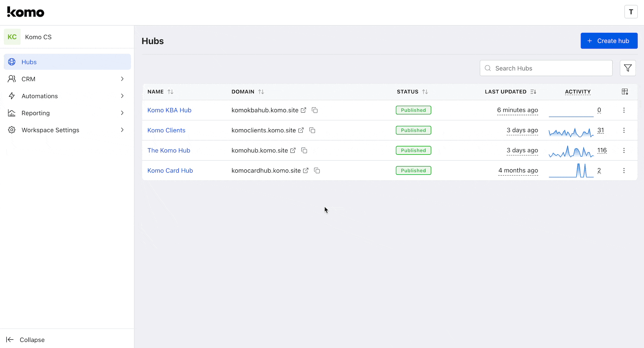Click the filter icon on Hubs list
The height and width of the screenshot is (348, 644).
(628, 68)
